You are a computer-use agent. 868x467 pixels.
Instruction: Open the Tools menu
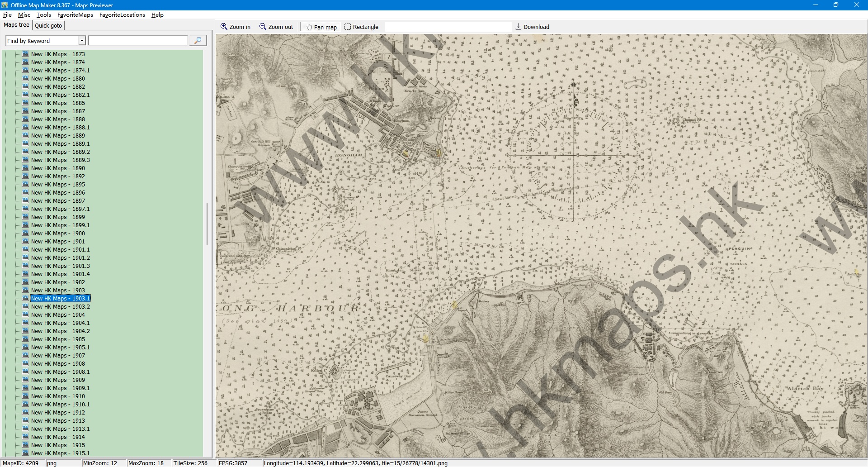43,15
